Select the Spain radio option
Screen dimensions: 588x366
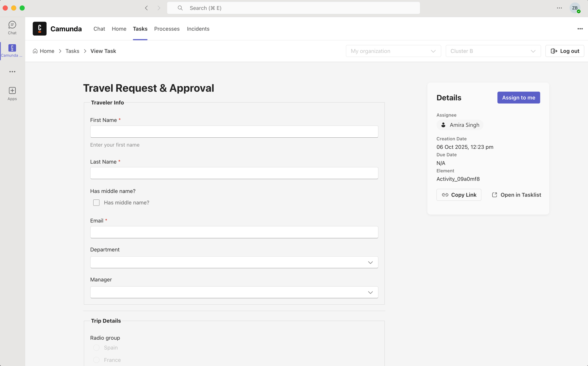(96, 348)
